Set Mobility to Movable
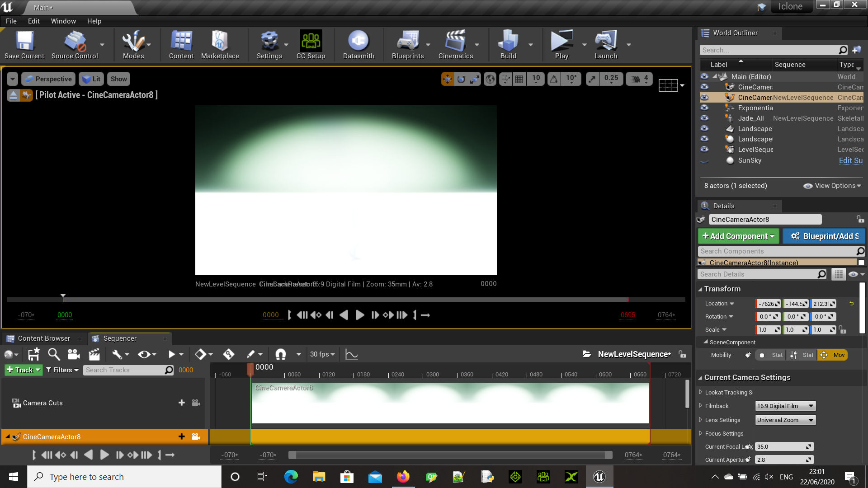 833,355
